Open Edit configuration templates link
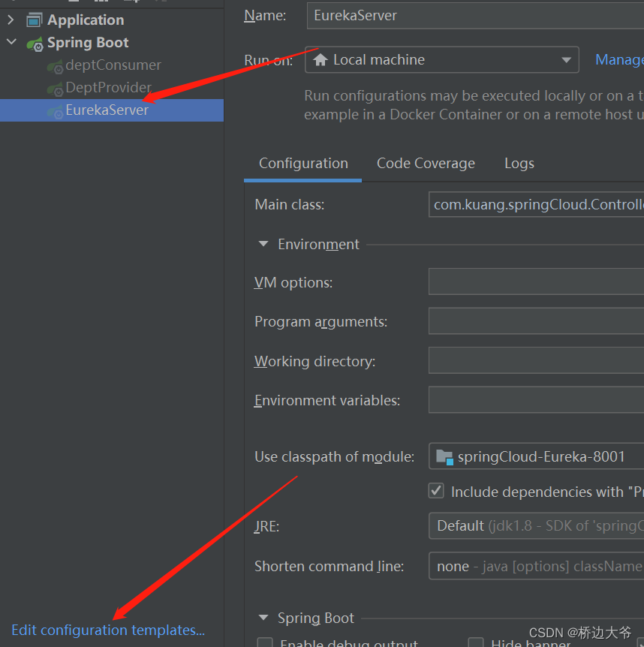 click(108, 630)
